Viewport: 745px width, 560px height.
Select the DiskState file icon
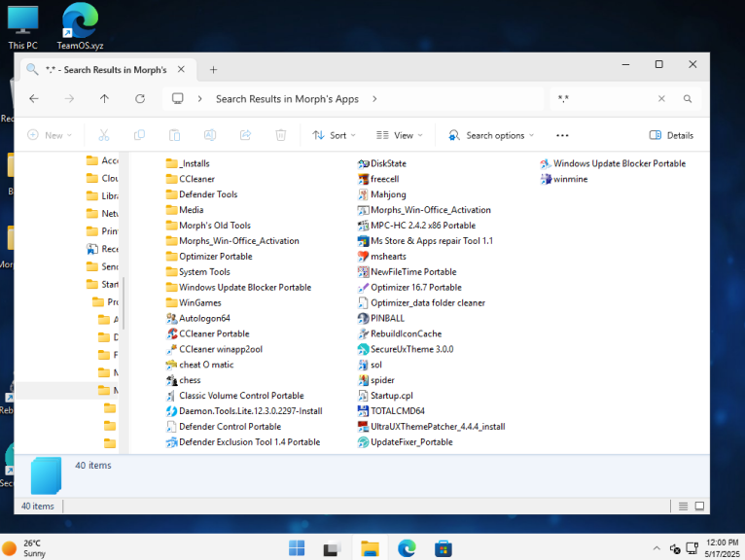[x=364, y=164]
